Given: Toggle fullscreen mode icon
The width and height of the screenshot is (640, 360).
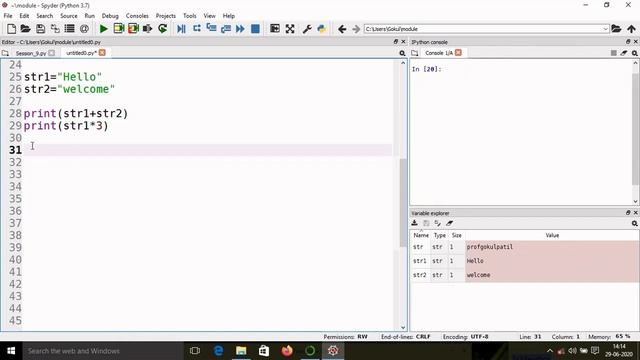Looking at the screenshot, I should pos(290,29).
